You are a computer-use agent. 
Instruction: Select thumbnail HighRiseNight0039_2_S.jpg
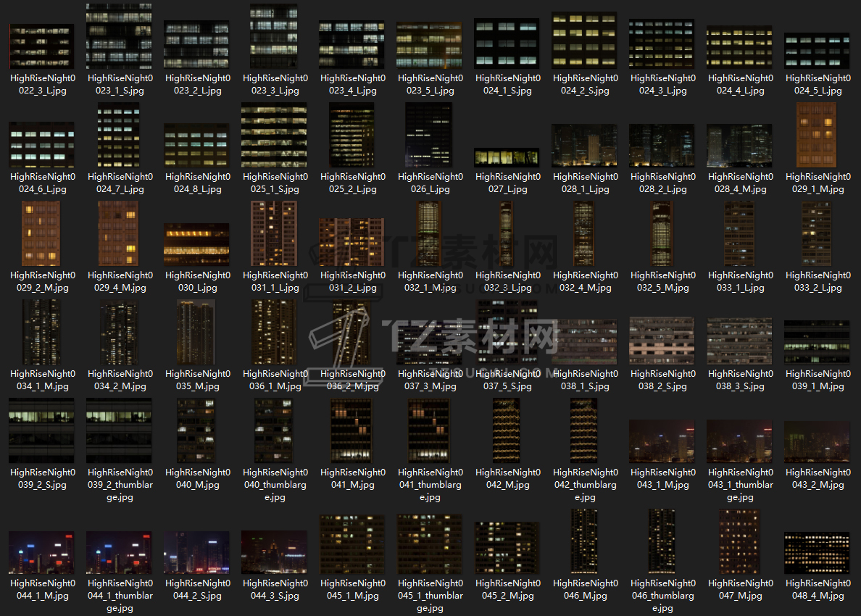[42, 430]
